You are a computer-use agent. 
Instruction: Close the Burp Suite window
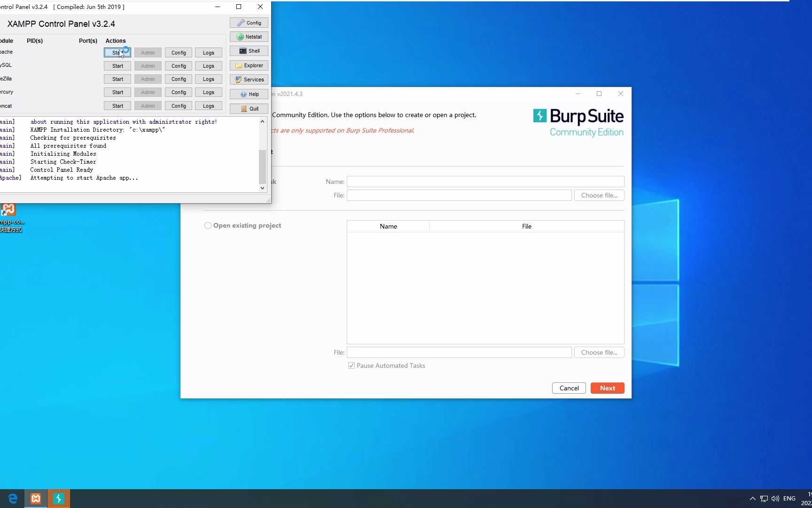pos(621,94)
